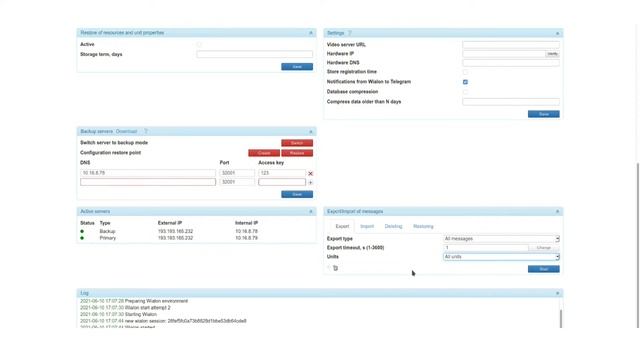The height and width of the screenshot is (360, 640).
Task: Switch to the Restoring tab
Action: coord(423,227)
